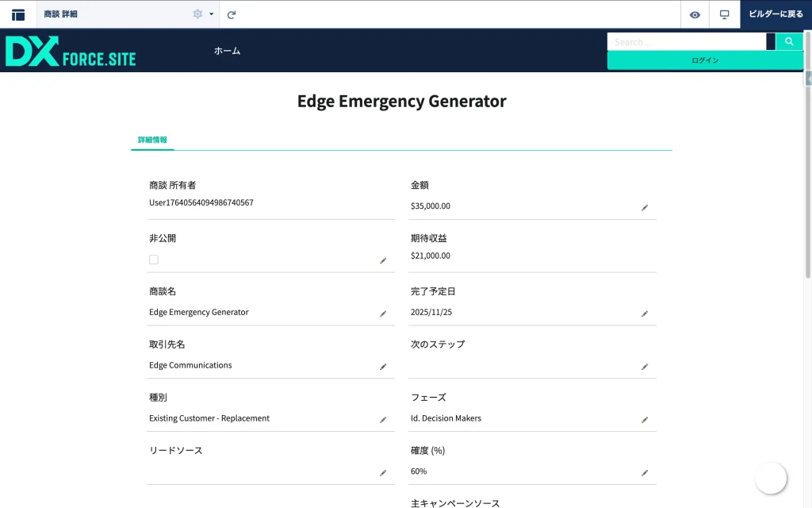Focus the Search input field
This screenshot has height=508, width=812.
point(686,41)
